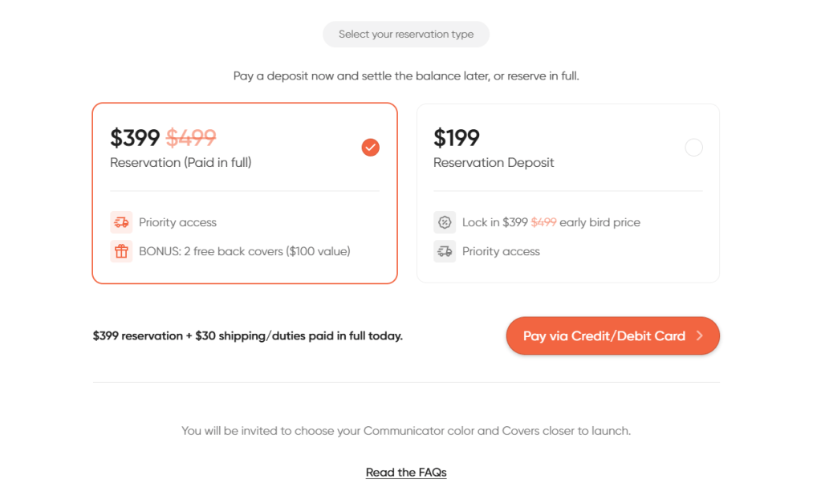Click the $399 price heading
Viewport: 821px width, 504px height.
click(x=135, y=138)
